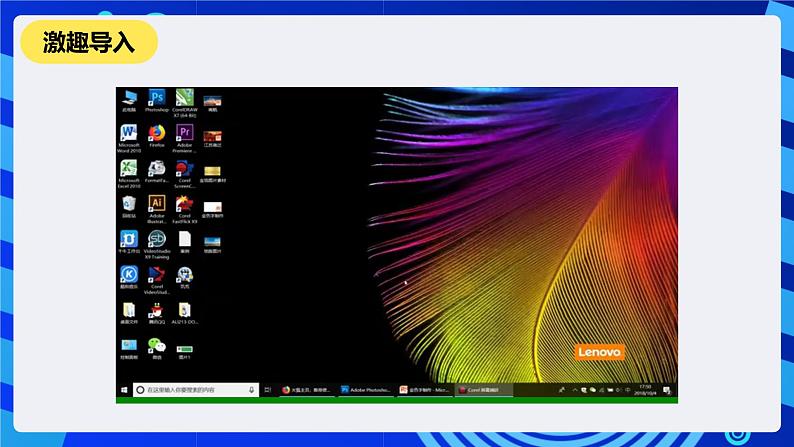Open the FormatFactory desktop shortcut
The image size is (794, 447).
tap(157, 172)
